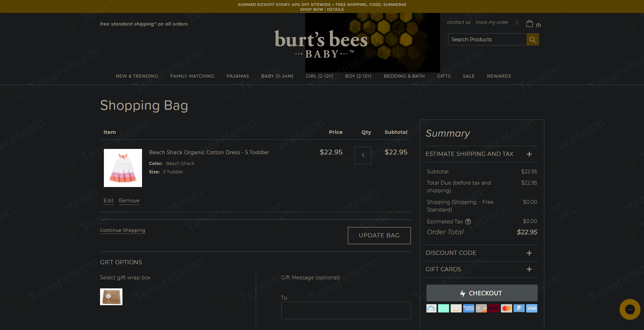Open the chat support bubble
Image resolution: width=644 pixels, height=330 pixels.
click(x=630, y=309)
